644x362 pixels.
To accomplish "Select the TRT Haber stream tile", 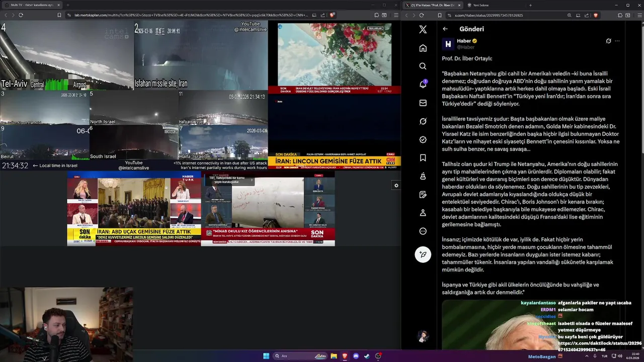I will pyautogui.click(x=268, y=209).
